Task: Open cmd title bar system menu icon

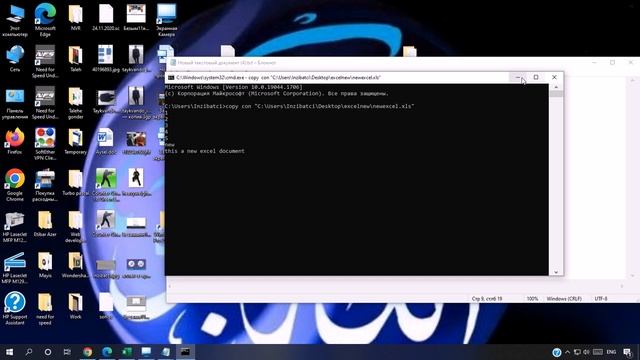Action: (171, 78)
